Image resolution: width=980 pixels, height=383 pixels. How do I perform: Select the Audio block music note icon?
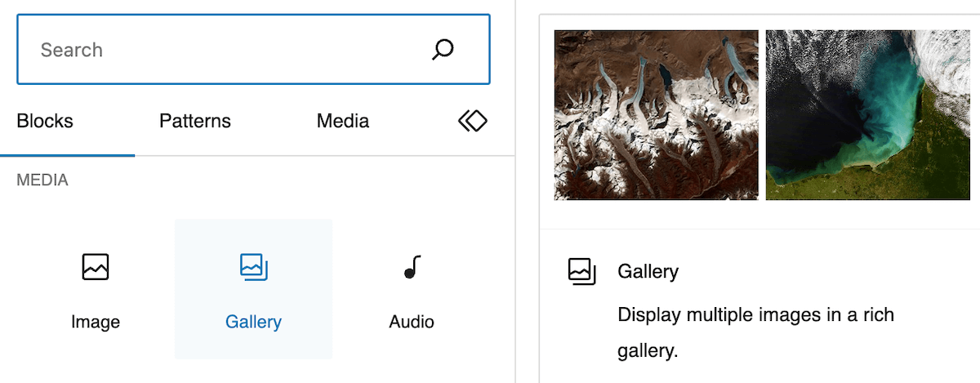pyautogui.click(x=412, y=267)
